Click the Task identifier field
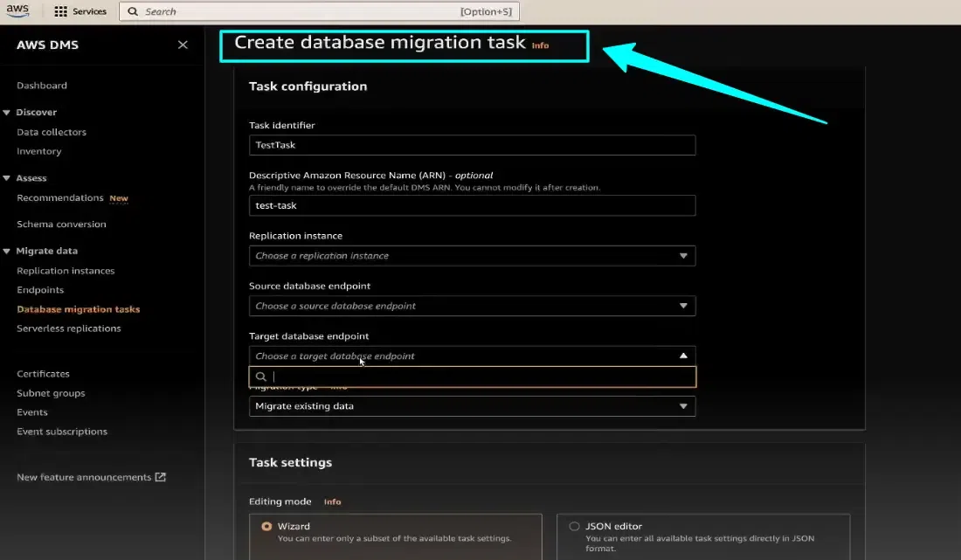This screenshot has width=961, height=560. (x=472, y=145)
